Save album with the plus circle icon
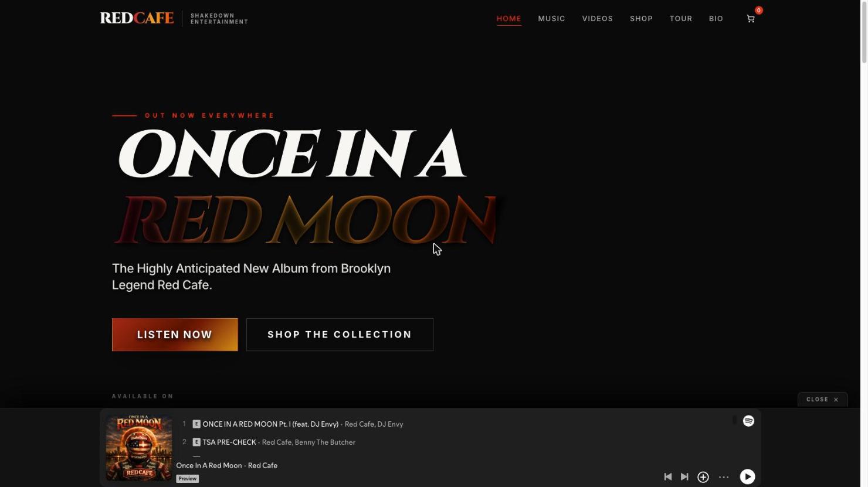Screen dimensions: 868x487 (703, 477)
